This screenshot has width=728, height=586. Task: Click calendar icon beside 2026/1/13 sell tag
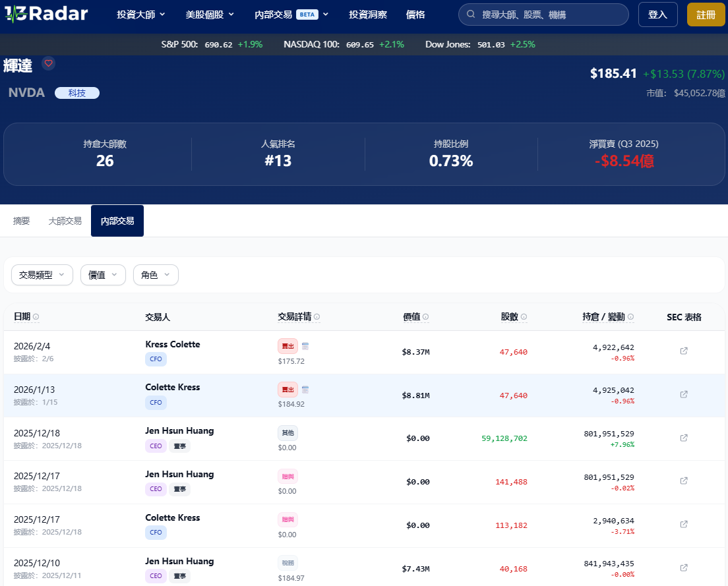click(x=305, y=390)
